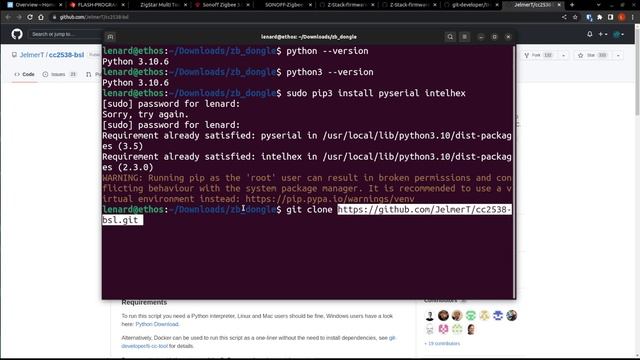
Task: Click the browser address bar URL
Action: (x=94, y=17)
